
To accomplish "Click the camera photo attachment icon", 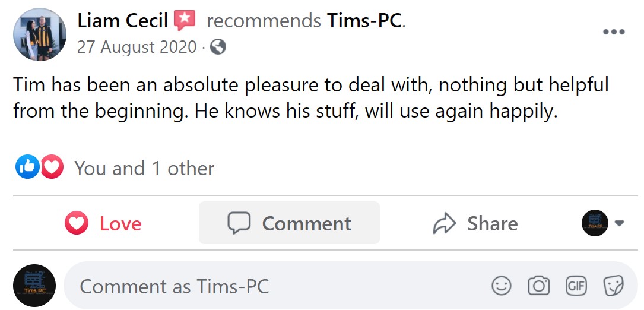I will pyautogui.click(x=538, y=286).
